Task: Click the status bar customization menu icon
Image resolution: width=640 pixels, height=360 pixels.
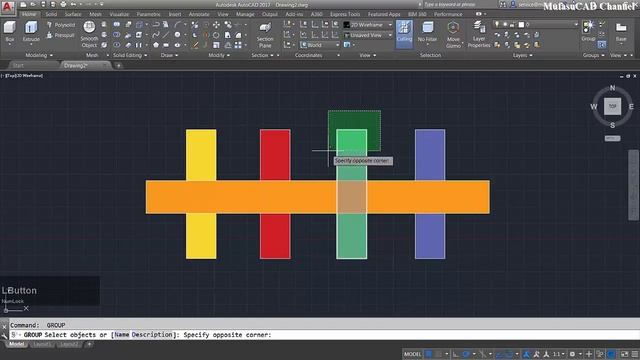Action: pos(635,354)
